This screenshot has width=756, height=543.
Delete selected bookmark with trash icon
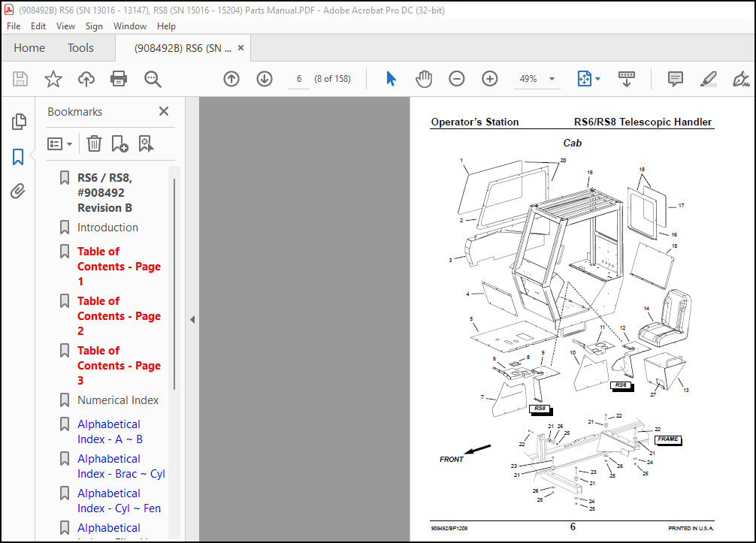94,143
